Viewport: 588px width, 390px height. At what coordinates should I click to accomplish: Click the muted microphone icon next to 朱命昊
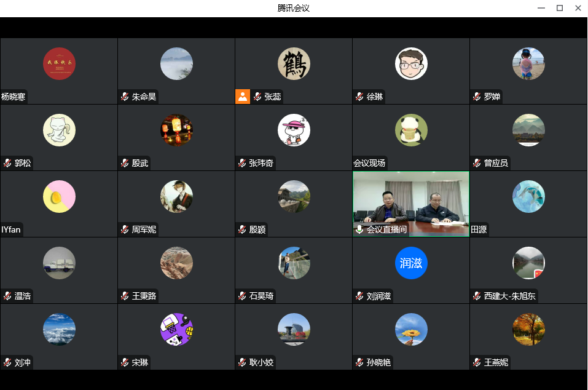tap(125, 97)
